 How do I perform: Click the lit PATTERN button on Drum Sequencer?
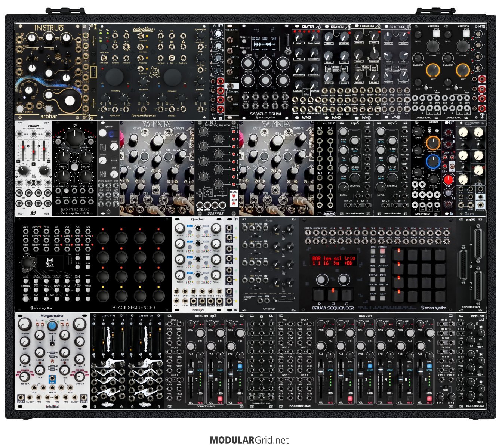click(382, 251)
